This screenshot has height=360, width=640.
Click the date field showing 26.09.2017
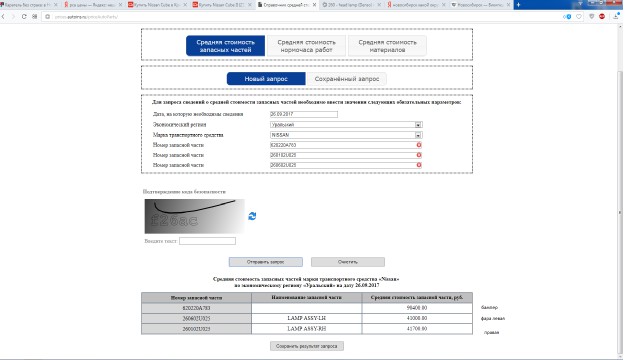(304, 114)
